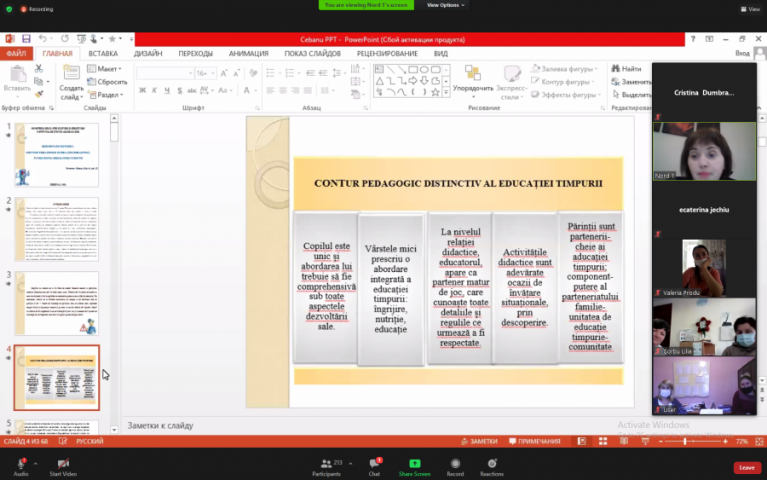The image size is (767, 480).
Task: Toggle Start Video camera in Zoom
Action: point(63,463)
